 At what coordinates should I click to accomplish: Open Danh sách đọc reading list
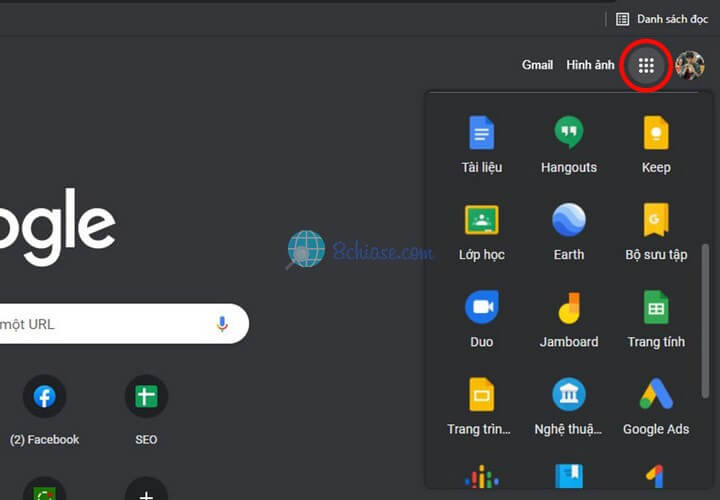pos(662,18)
